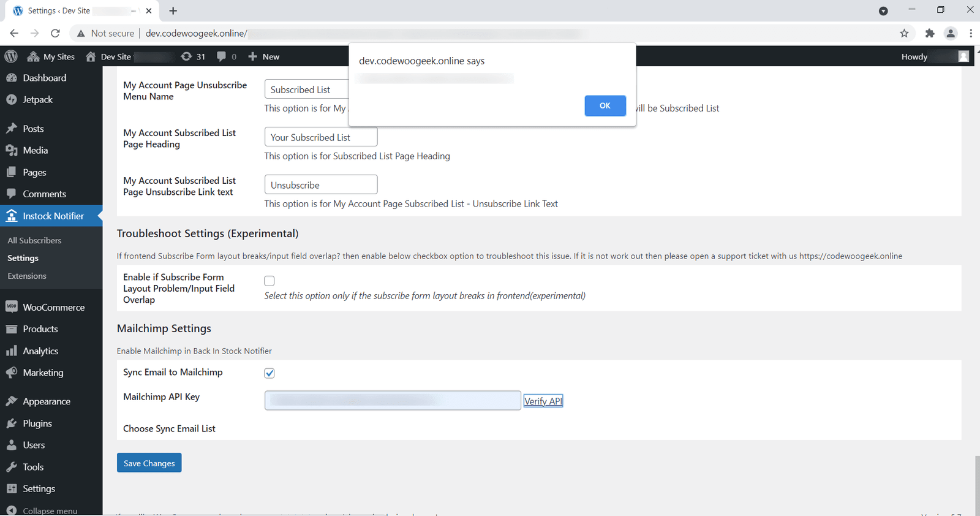Screen dimensions: 980x516
Task: Toggle Sync Email to Mailchimp checkbox
Action: point(269,373)
